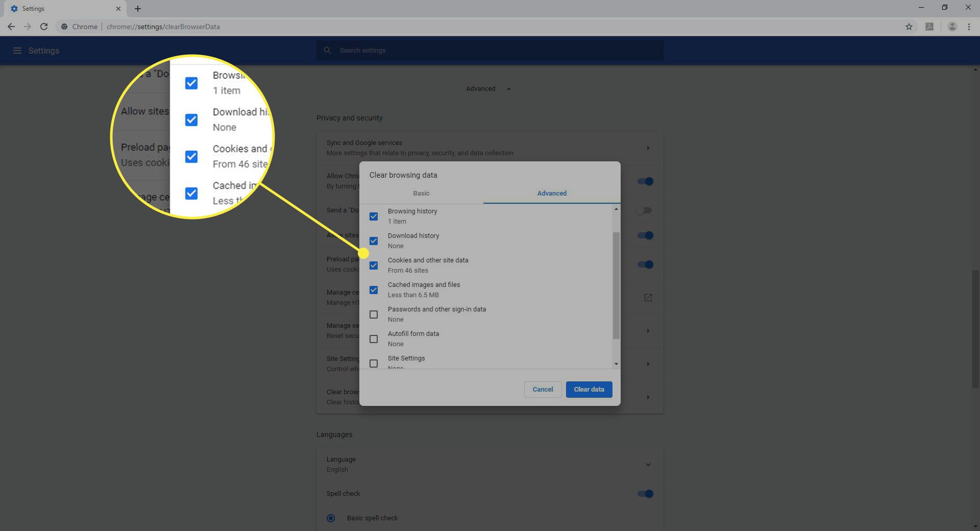Open Sync and Google services arrow

pos(648,148)
